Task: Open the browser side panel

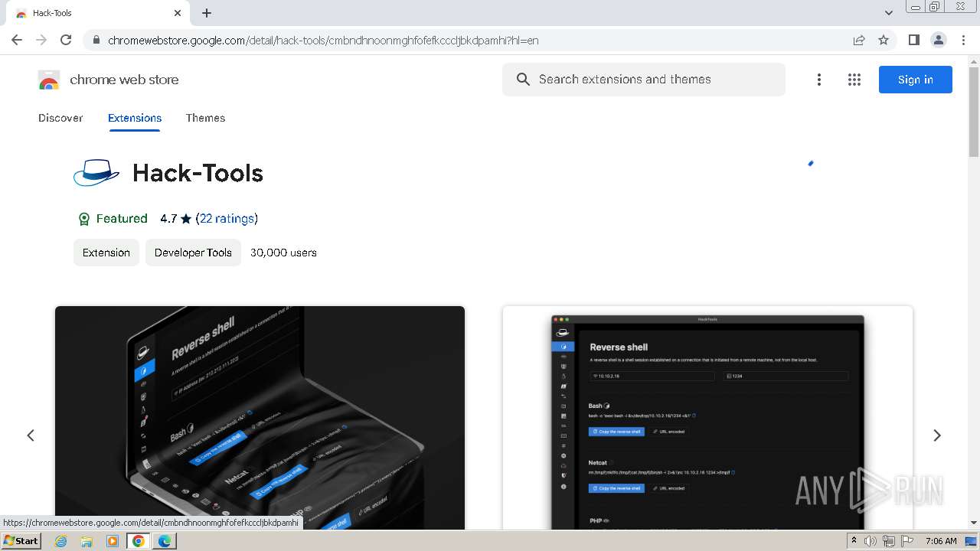Action: pyautogui.click(x=914, y=40)
